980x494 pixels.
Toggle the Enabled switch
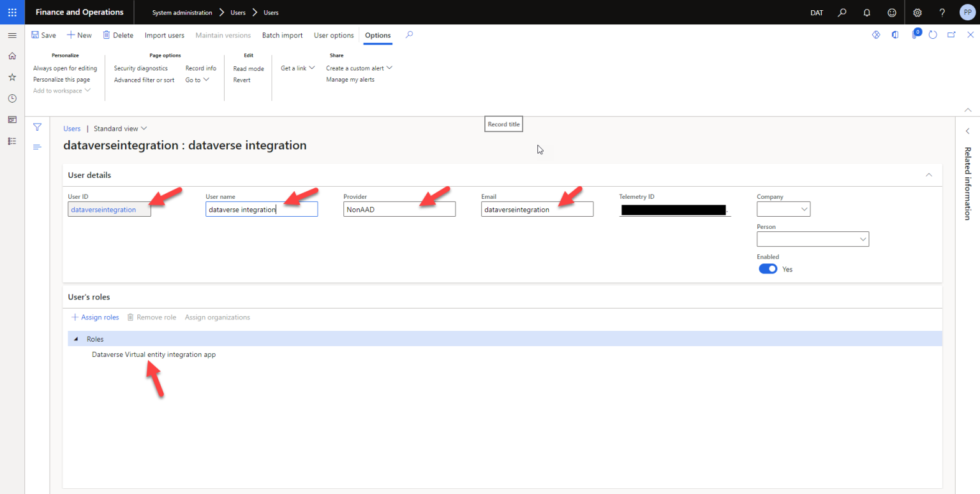[x=768, y=269]
